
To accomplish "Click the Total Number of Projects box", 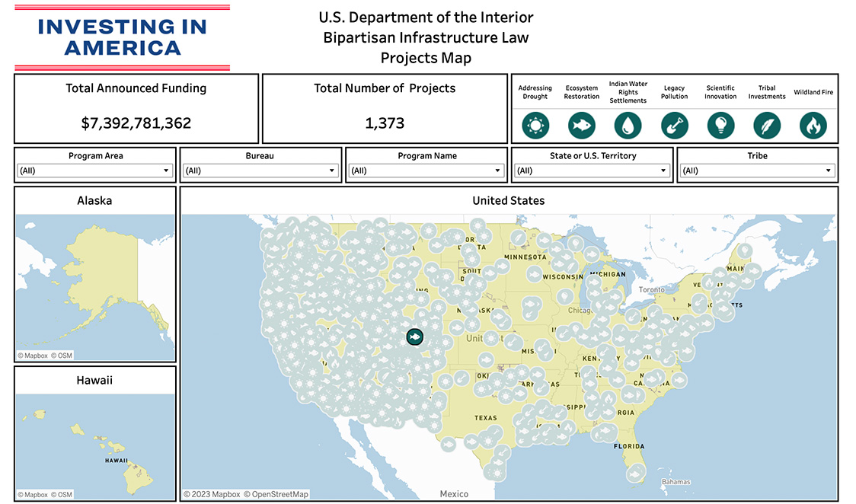I will click(385, 109).
